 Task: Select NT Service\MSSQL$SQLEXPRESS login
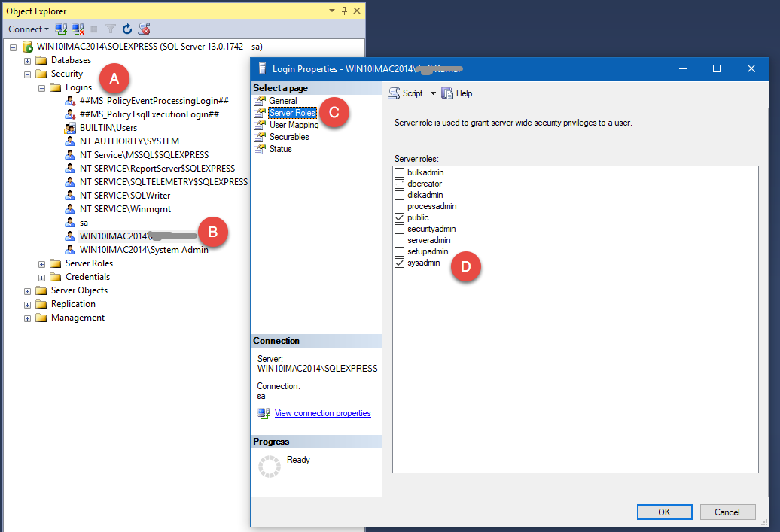click(x=145, y=155)
